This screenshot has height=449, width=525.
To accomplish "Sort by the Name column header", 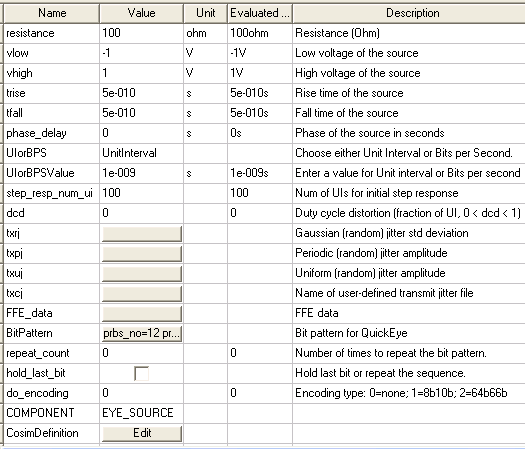I will click(52, 13).
